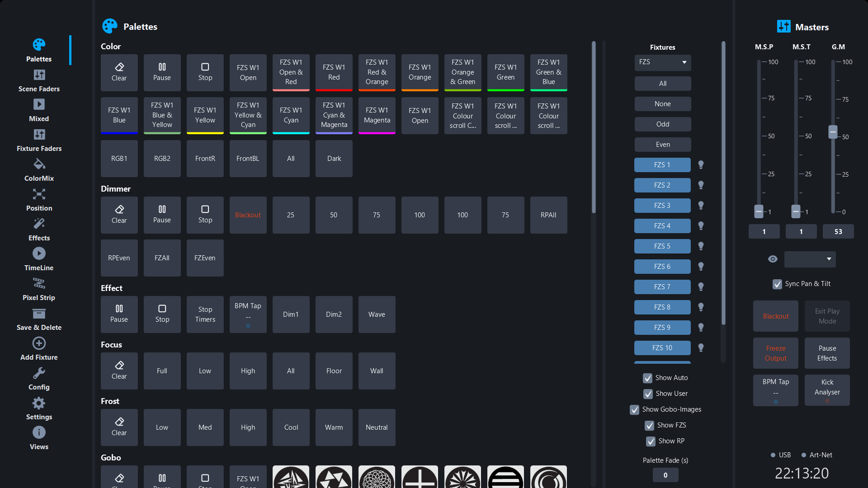
Task: Click the Palette Fade seconds input field
Action: pos(665,475)
